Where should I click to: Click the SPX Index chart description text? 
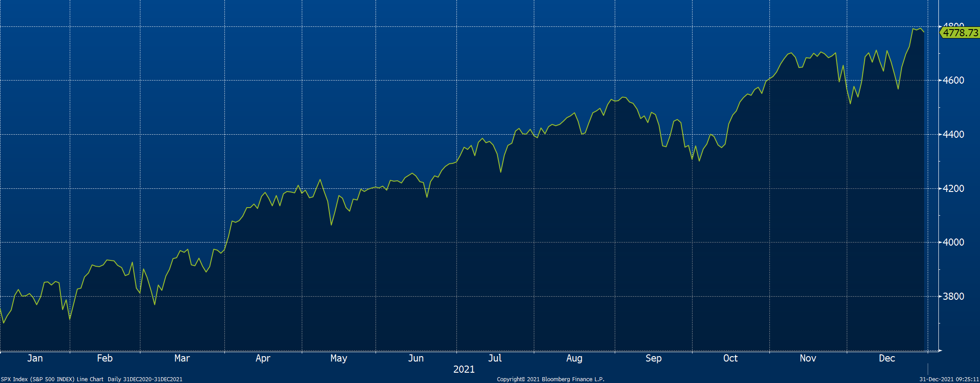point(92,379)
